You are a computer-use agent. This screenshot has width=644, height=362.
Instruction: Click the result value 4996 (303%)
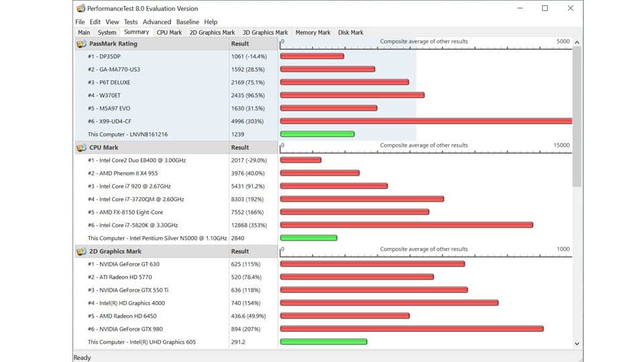coord(248,121)
